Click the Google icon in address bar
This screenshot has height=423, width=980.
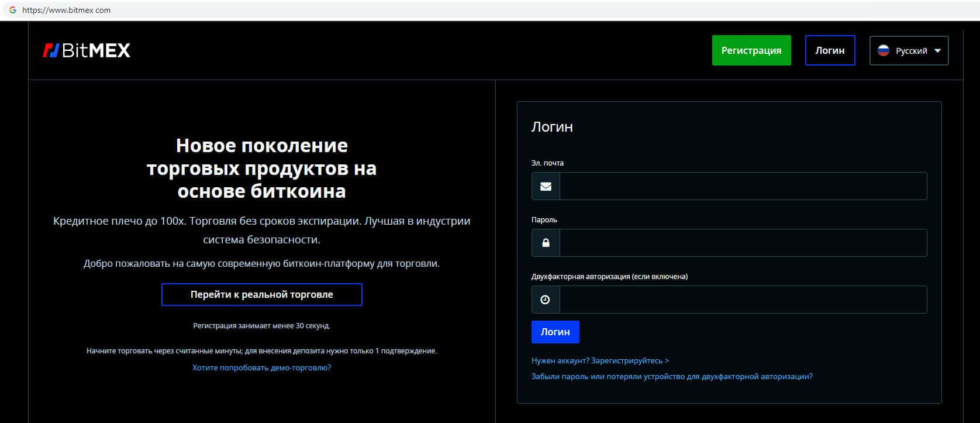(13, 10)
